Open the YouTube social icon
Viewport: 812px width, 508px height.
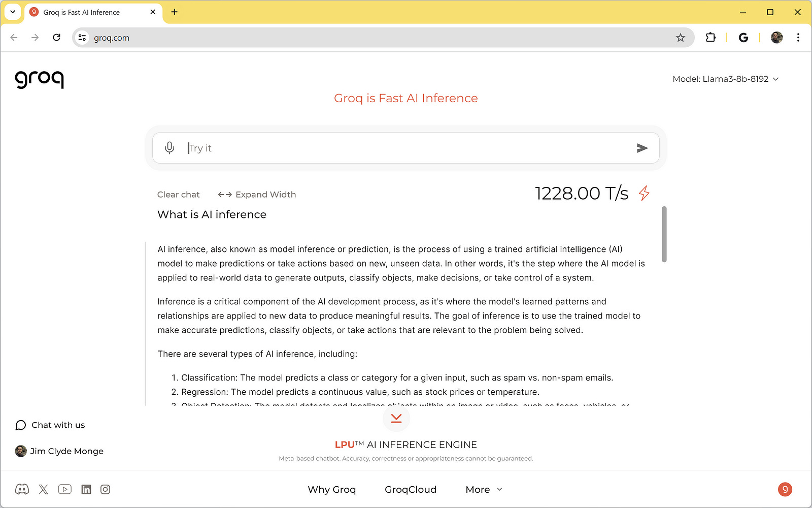coord(65,489)
